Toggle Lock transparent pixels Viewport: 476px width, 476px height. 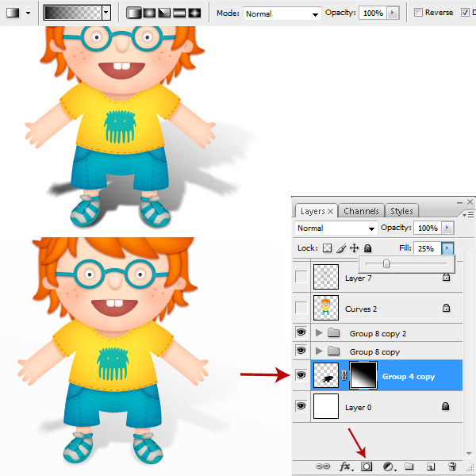[x=327, y=248]
